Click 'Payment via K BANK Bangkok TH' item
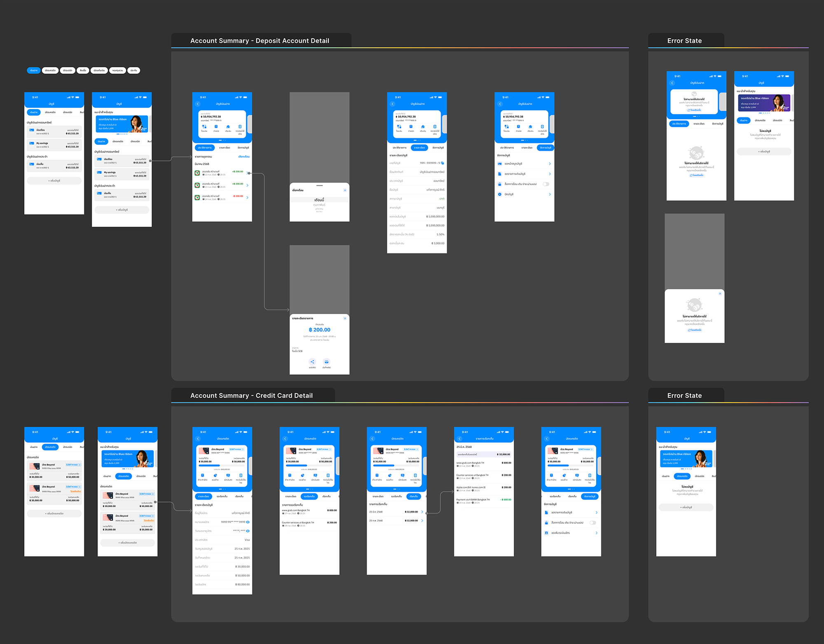824x644 pixels. pos(484,501)
